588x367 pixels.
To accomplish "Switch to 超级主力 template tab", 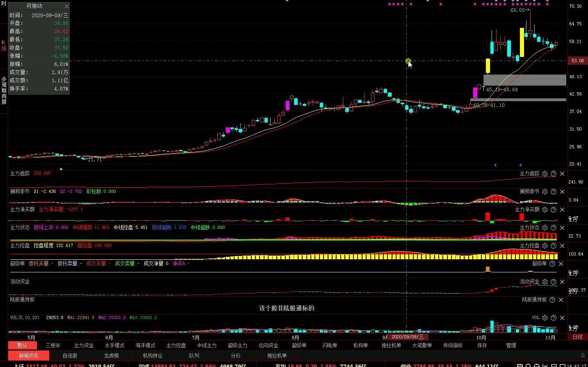I will 237,345.
